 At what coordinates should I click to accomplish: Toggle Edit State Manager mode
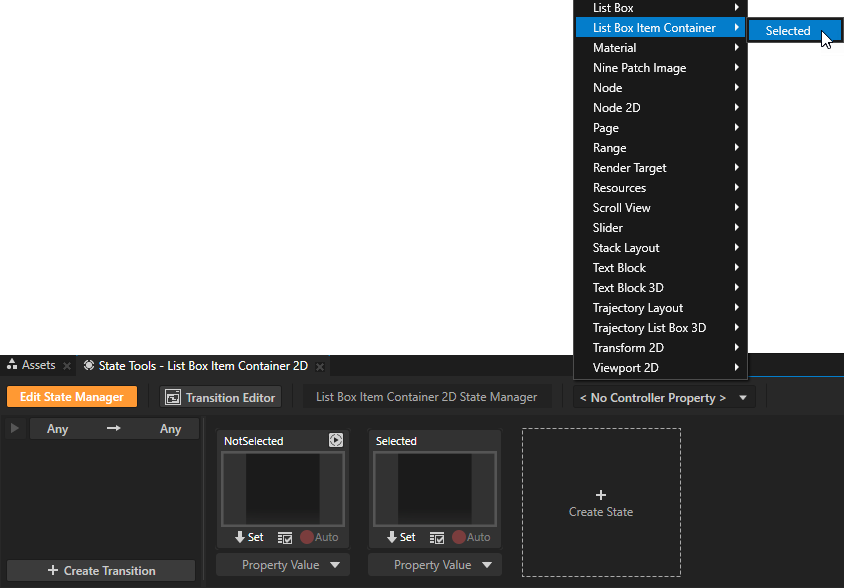72,397
